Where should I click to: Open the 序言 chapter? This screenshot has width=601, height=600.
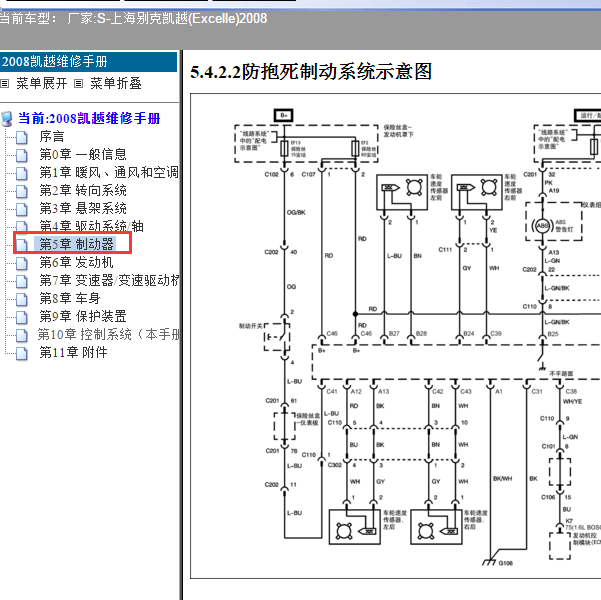(52, 136)
